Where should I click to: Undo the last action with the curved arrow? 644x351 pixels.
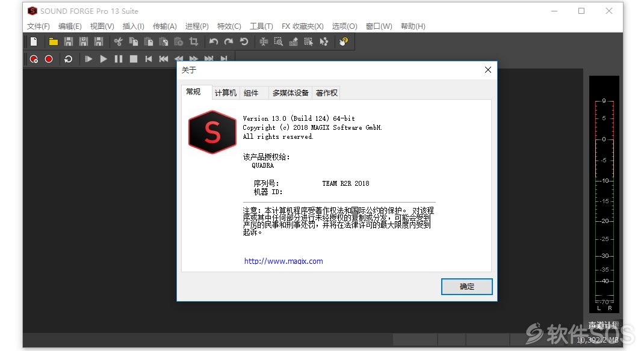point(214,41)
